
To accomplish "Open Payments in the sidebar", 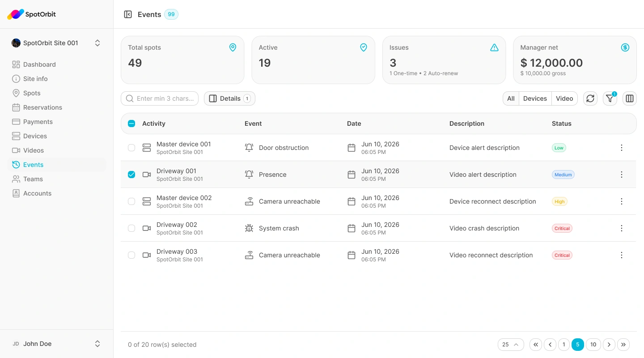I will coord(56,122).
